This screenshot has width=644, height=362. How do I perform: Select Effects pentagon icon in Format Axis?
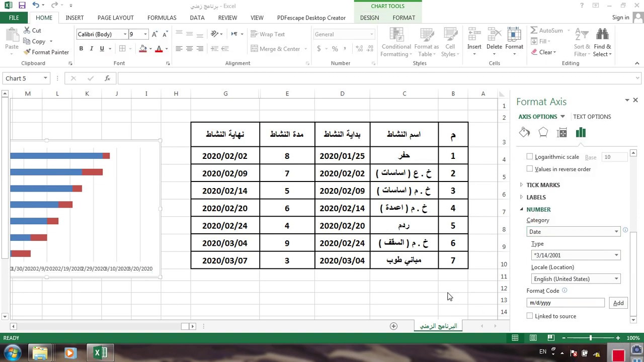543,133
